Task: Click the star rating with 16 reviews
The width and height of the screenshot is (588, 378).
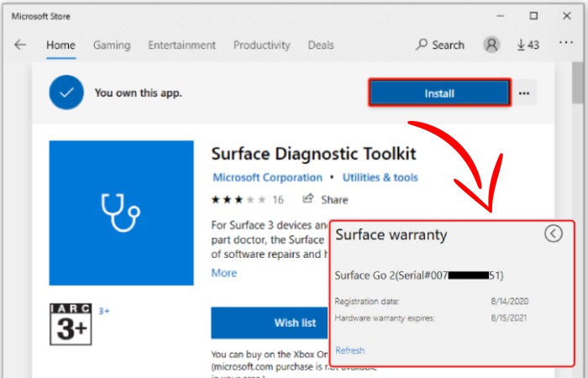Action: [x=248, y=200]
